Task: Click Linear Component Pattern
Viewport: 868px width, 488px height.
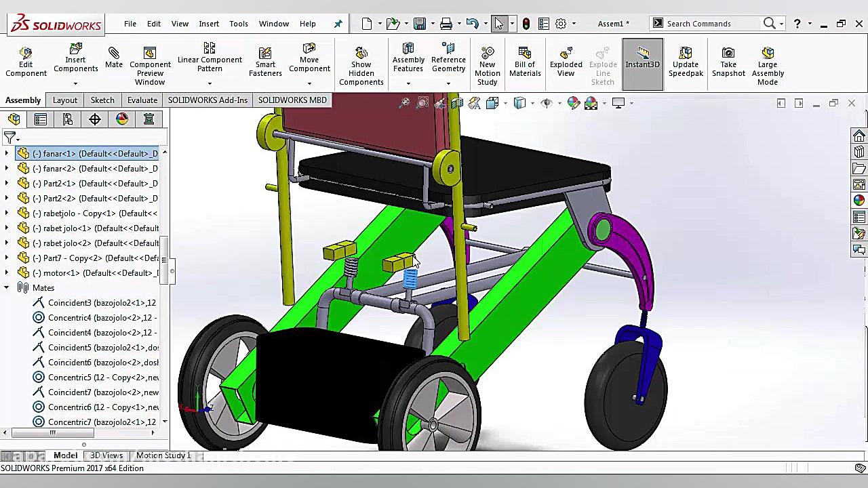Action: pos(210,58)
